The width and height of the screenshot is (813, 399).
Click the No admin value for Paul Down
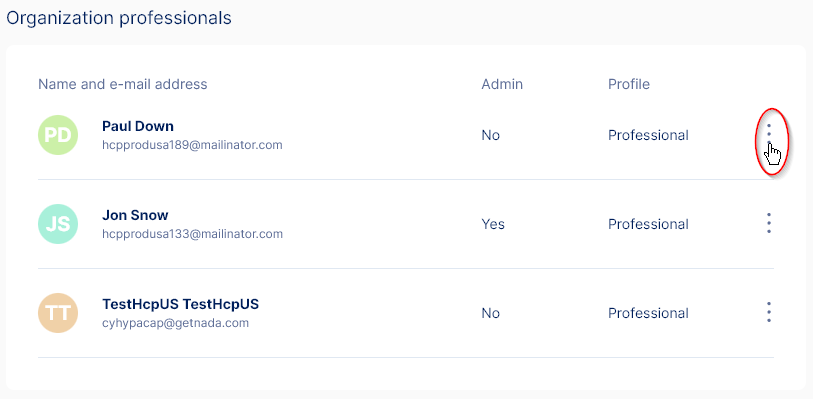pyautogui.click(x=490, y=135)
